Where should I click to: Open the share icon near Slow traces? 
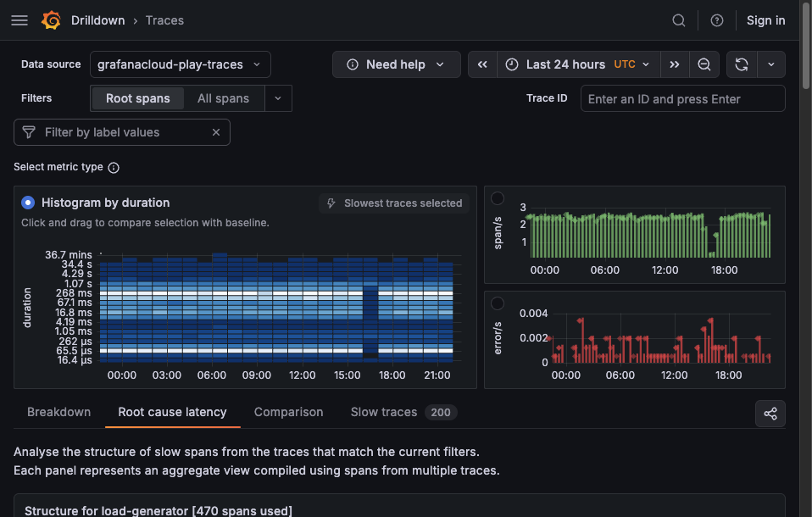pos(770,414)
